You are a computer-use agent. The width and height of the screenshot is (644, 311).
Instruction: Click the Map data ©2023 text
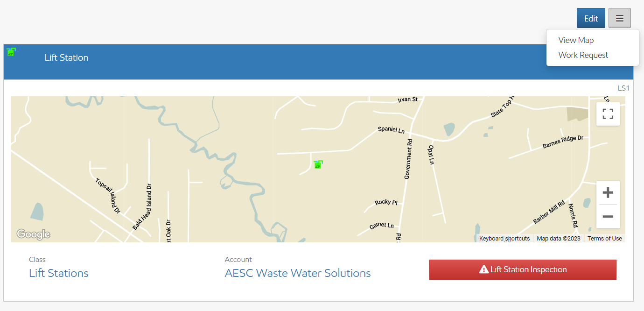[x=559, y=239]
